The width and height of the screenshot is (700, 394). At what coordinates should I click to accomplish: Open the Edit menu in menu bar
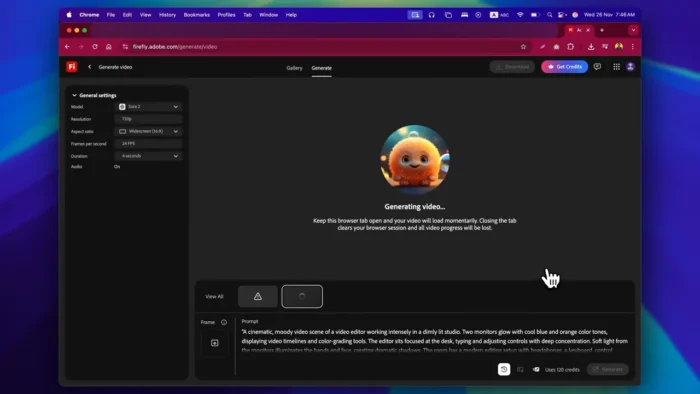(x=127, y=15)
